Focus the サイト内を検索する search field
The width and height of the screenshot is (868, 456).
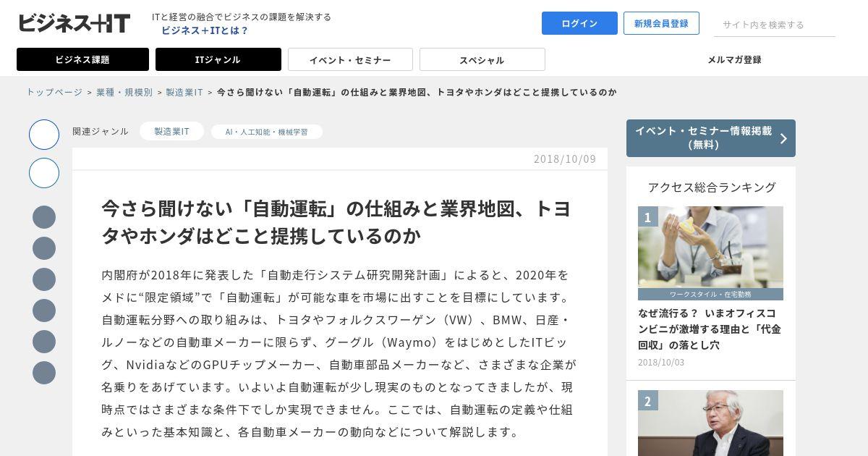click(775, 25)
